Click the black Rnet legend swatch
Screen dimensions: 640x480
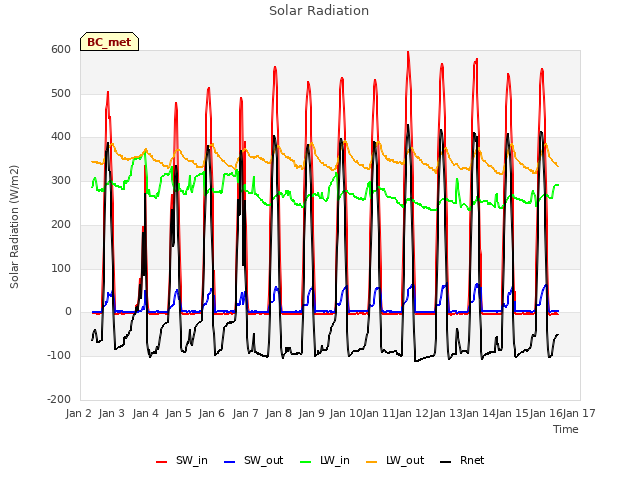446,462
